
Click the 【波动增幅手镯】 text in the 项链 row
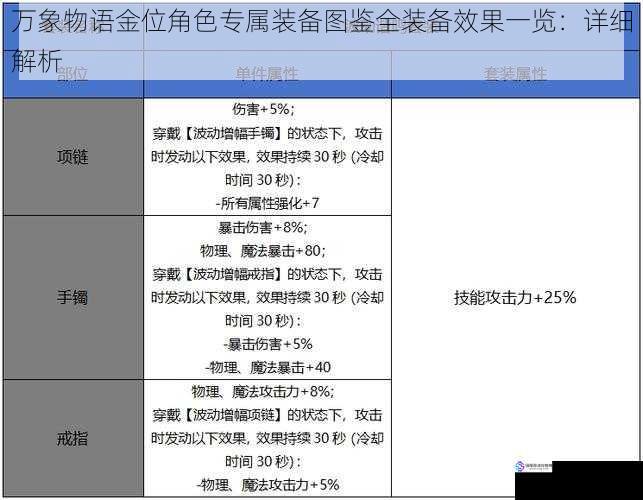[x=233, y=134]
